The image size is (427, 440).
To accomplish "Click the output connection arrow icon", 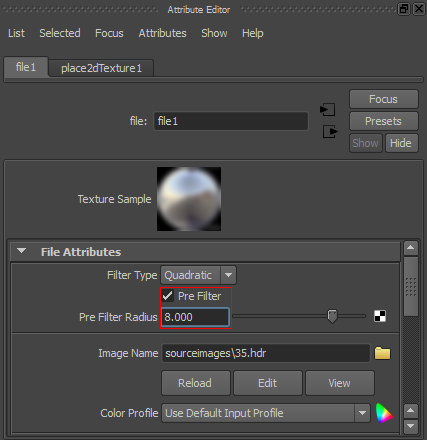I will point(330,131).
